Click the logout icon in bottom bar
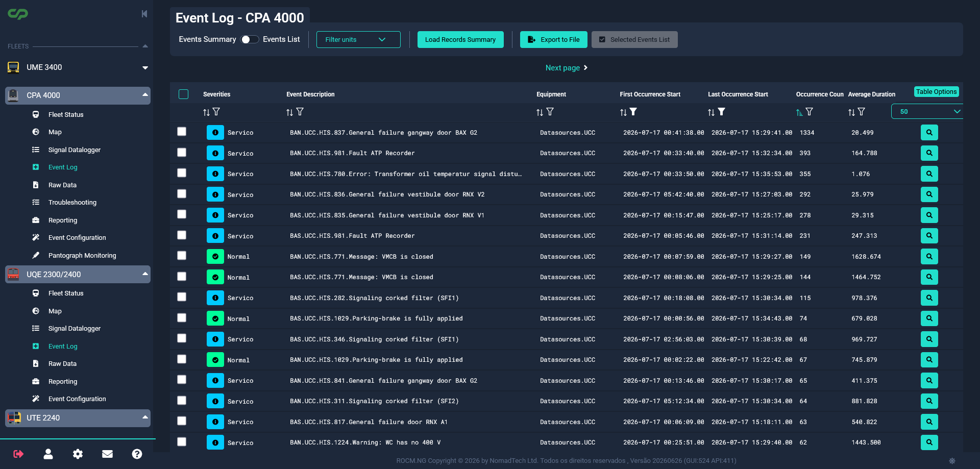 coord(18,454)
